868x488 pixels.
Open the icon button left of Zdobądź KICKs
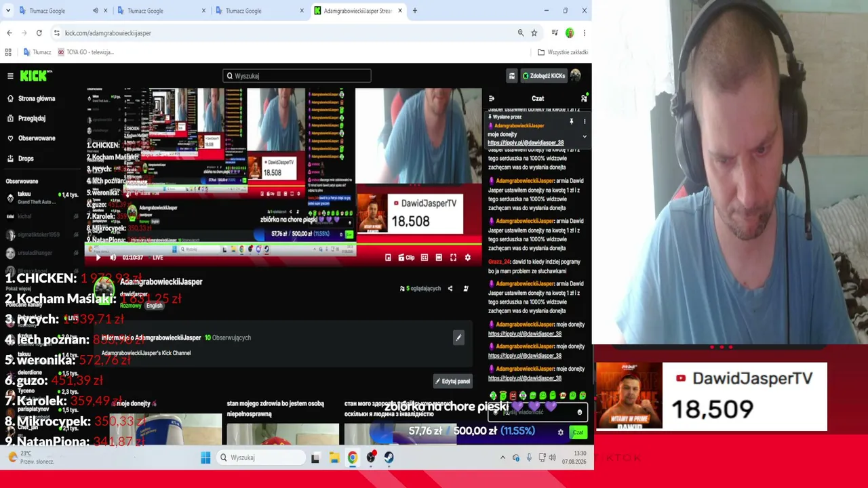click(x=512, y=76)
